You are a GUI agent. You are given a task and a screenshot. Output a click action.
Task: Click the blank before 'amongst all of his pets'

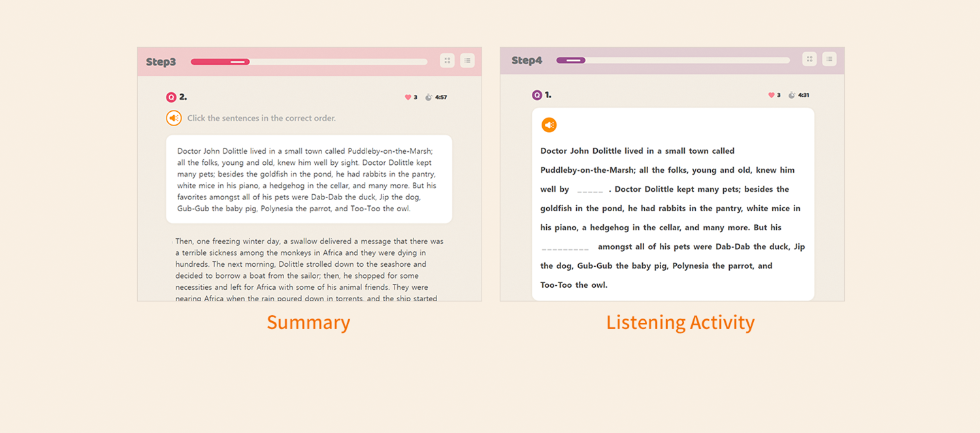click(565, 248)
